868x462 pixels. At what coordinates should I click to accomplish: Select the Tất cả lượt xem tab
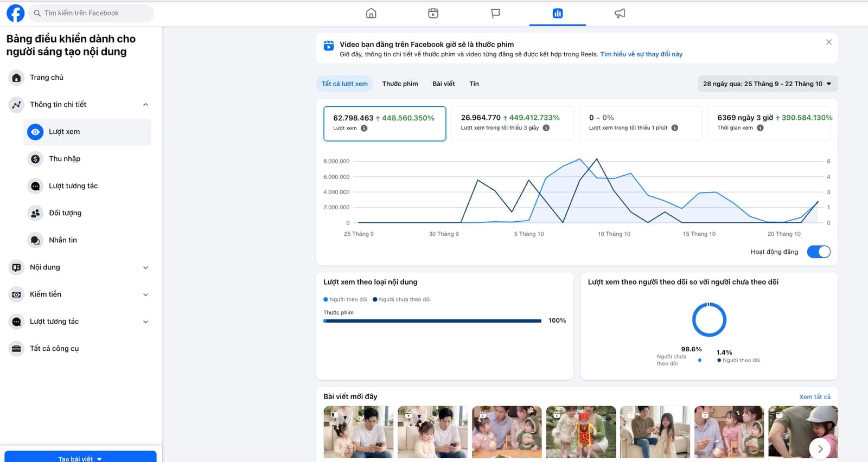pyautogui.click(x=344, y=84)
